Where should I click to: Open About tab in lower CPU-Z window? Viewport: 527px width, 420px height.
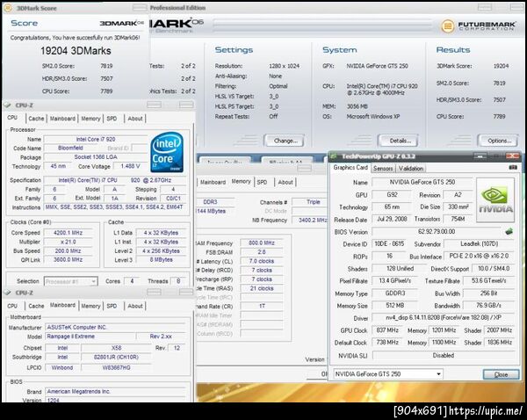[135, 306]
